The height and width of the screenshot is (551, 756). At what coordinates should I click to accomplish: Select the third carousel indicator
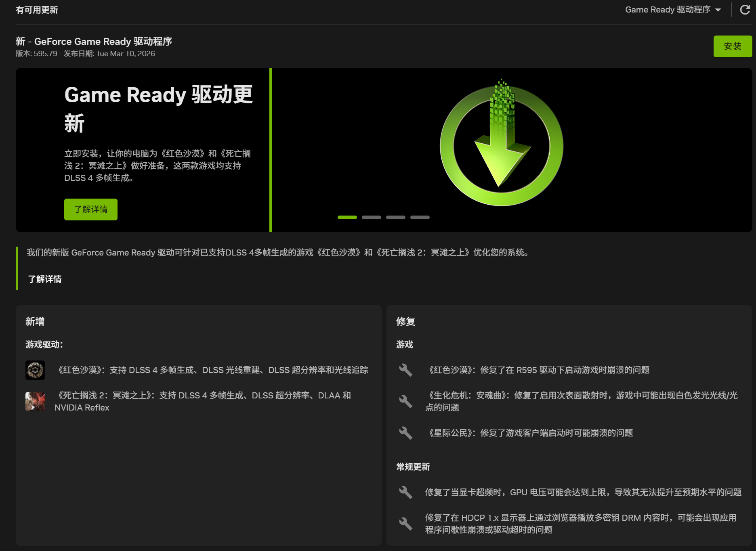coord(396,217)
